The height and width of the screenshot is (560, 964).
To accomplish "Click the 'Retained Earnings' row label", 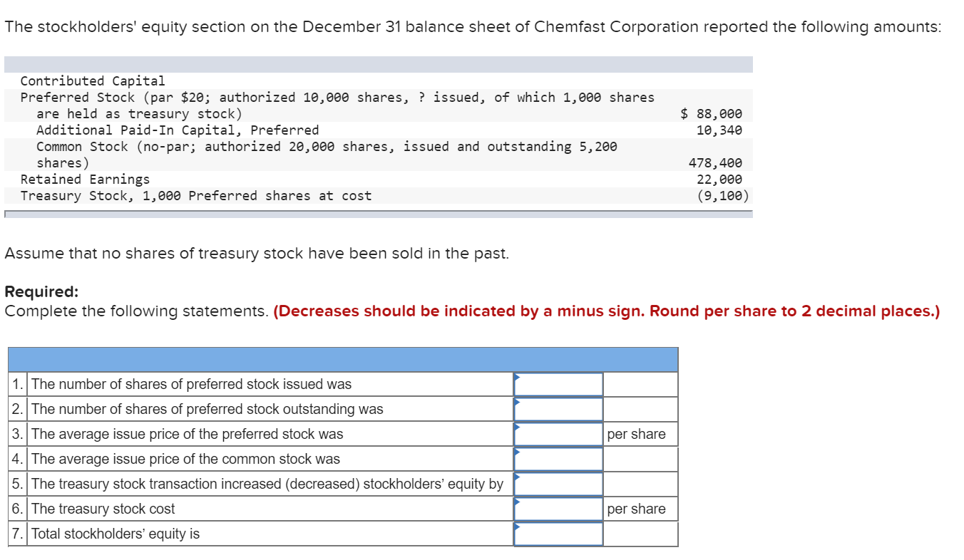I will (85, 179).
